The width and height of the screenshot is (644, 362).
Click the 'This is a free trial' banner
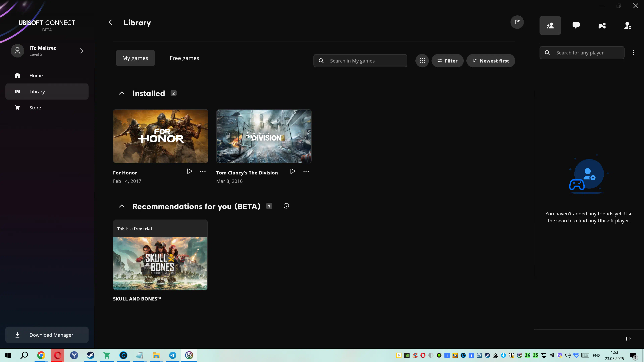tap(160, 229)
